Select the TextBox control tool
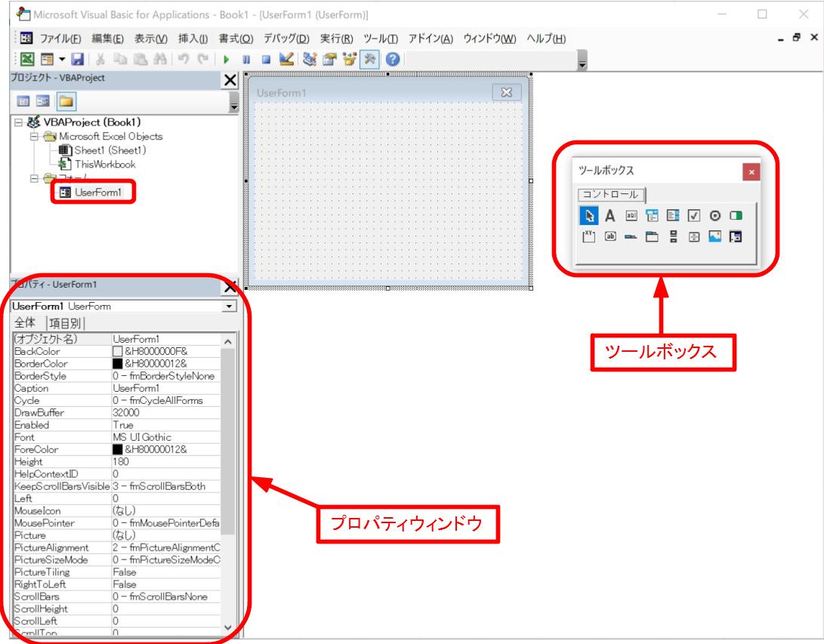Image resolution: width=824 pixels, height=644 pixels. tap(631, 215)
